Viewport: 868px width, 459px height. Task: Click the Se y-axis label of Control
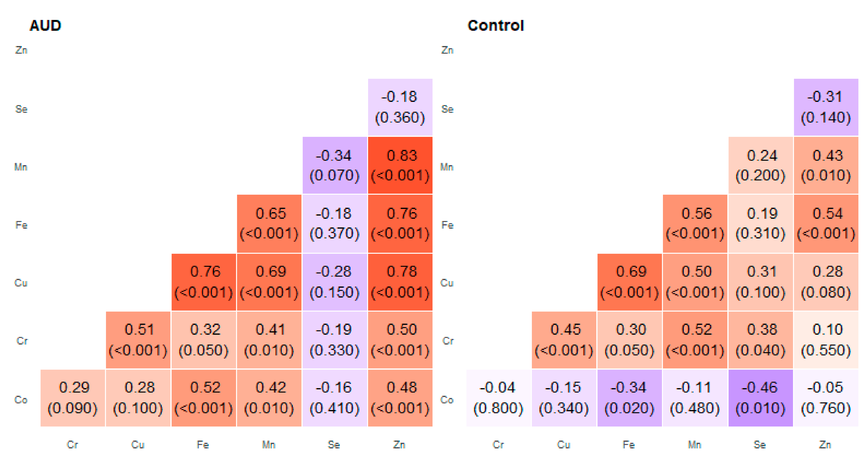pyautogui.click(x=447, y=109)
